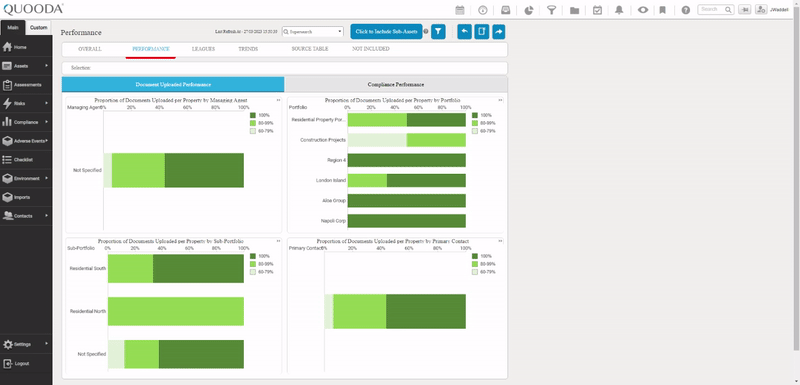Open the folder icon in top toolbar
This screenshot has height=385, width=800.
tap(574, 10)
